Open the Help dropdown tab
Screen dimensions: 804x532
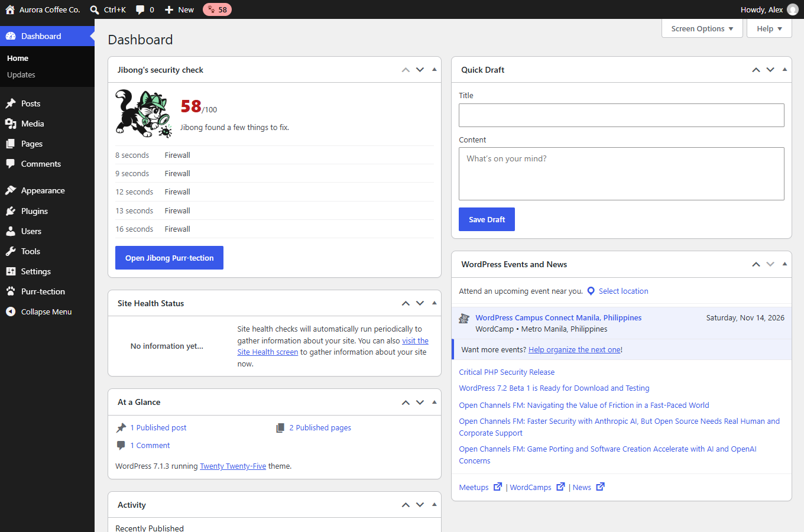tap(769, 28)
